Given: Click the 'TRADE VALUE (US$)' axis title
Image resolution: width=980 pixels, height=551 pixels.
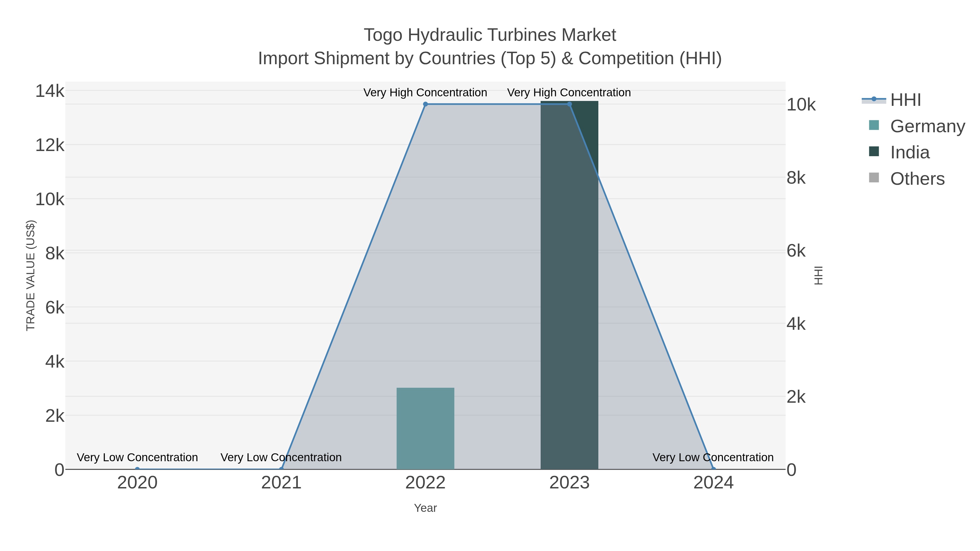Looking at the screenshot, I should [30, 275].
